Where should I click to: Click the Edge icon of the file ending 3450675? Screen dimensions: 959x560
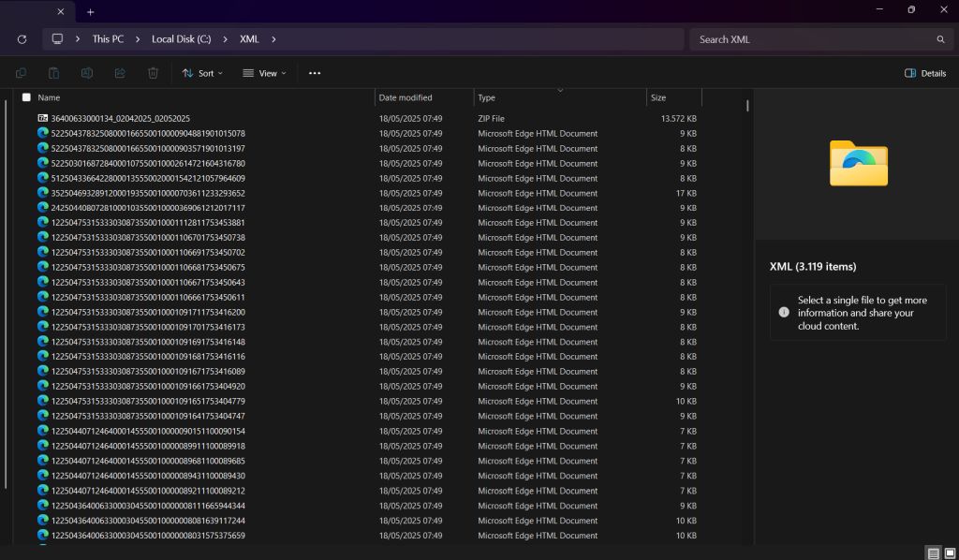(x=43, y=267)
